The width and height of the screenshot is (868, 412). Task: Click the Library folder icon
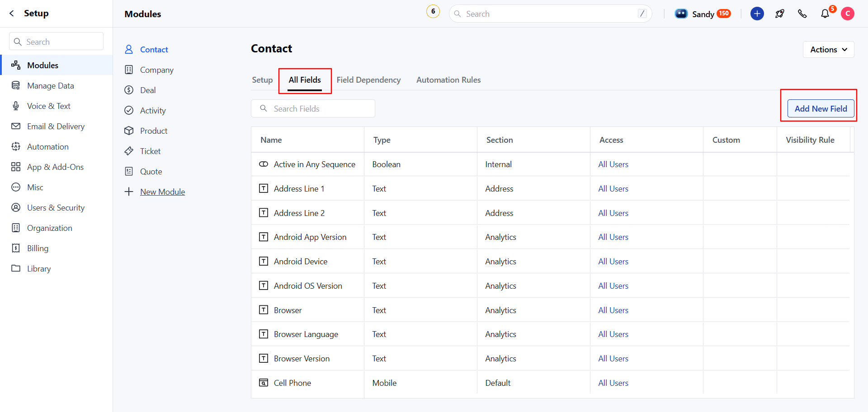16,268
